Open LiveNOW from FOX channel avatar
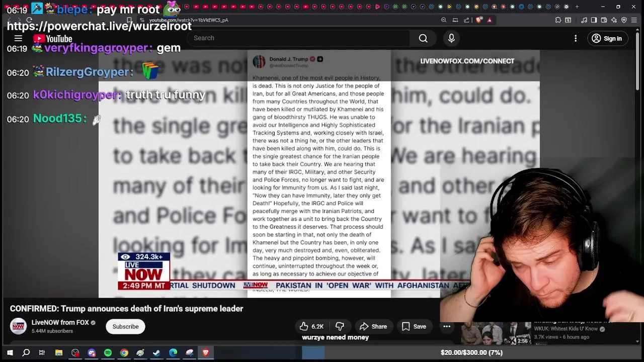 [18, 326]
